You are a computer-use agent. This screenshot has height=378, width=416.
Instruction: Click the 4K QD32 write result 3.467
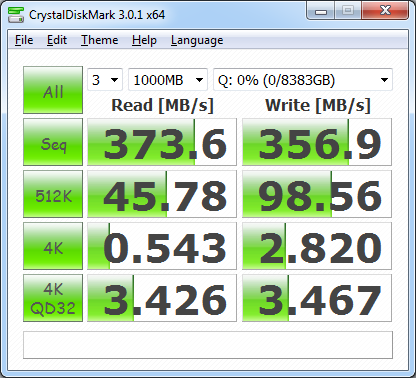(x=317, y=298)
